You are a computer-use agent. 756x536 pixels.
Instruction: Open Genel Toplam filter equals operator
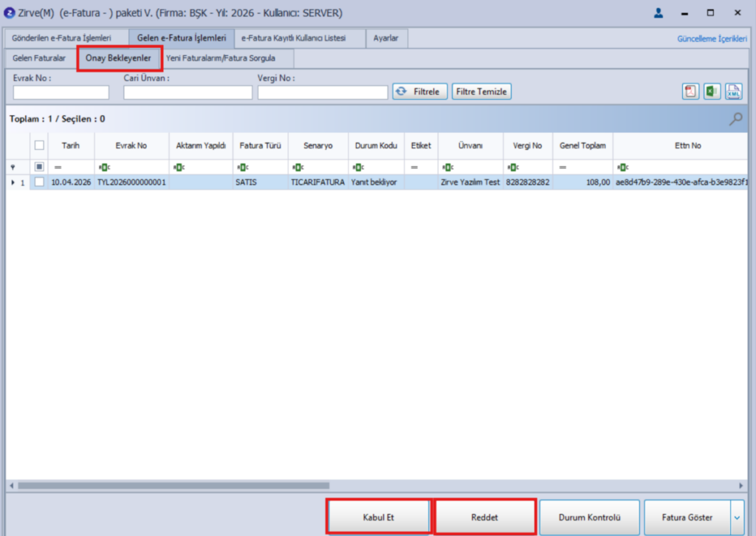click(x=563, y=168)
